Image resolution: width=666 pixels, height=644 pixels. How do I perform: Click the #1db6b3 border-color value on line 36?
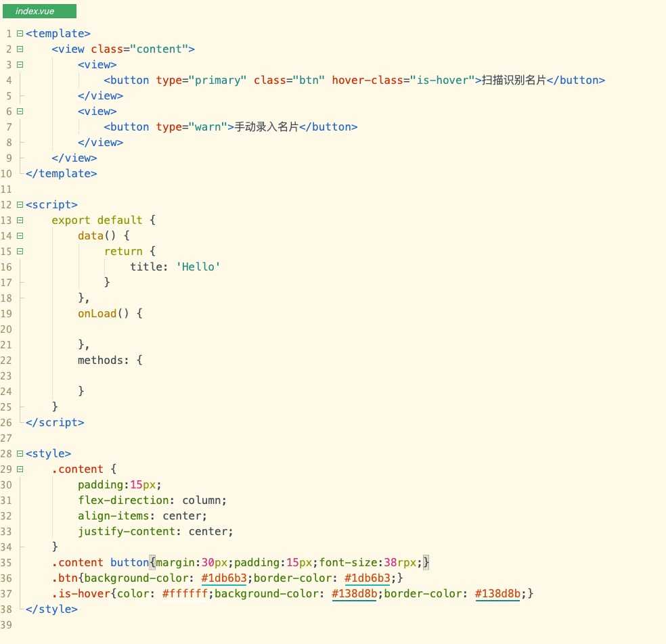tap(368, 578)
